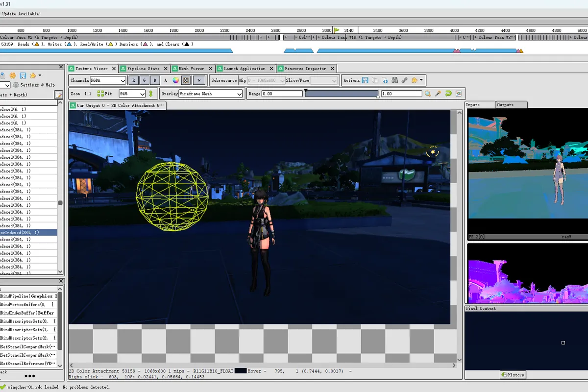Screen dimensions: 588x392
Task: Open the Overlay Wireframe Mesh dropdown
Action: pos(211,94)
